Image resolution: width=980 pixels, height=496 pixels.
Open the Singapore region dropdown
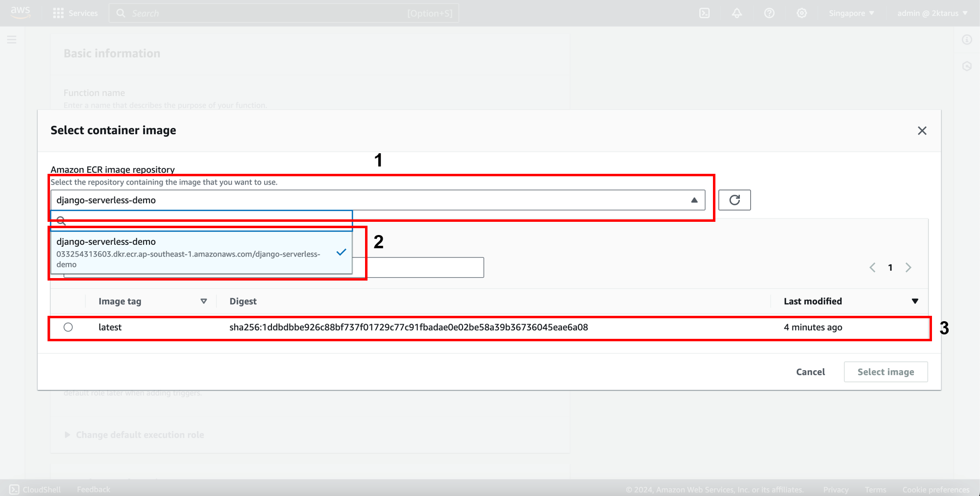[x=851, y=13]
